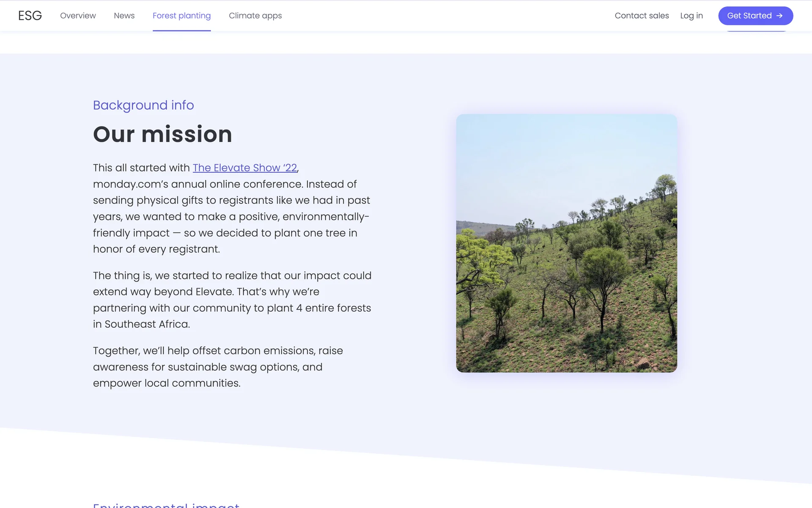Viewport: 812px width, 508px height.
Task: Open The Elevate Show '22 link
Action: click(244, 168)
